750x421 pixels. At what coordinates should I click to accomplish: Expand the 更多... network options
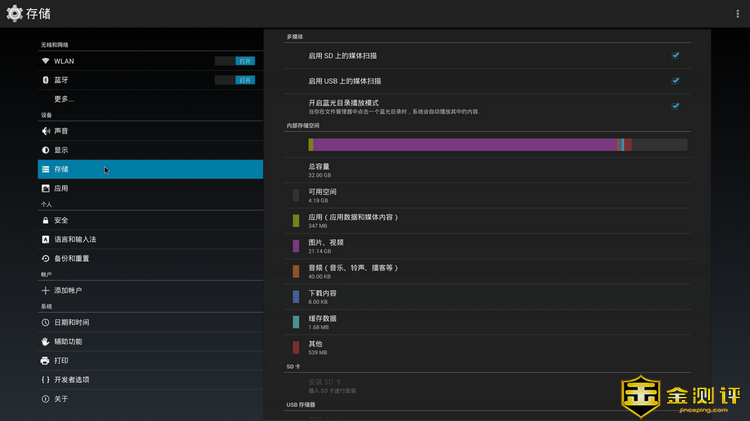[64, 99]
